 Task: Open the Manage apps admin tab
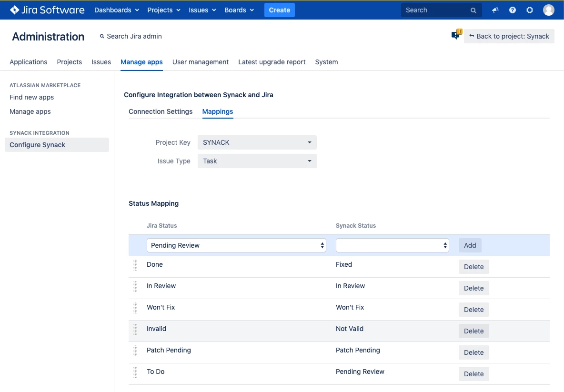pos(141,62)
